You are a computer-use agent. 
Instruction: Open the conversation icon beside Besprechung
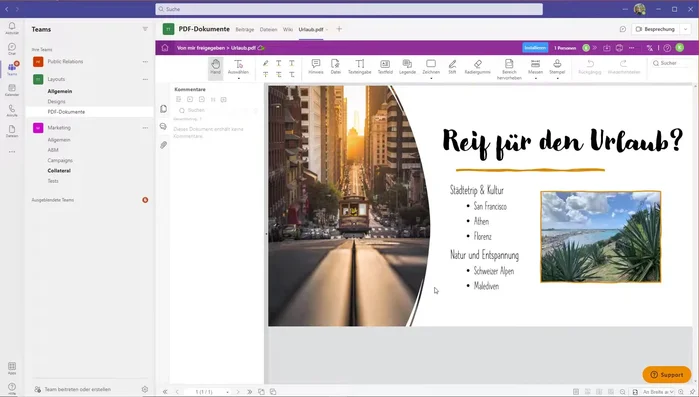tap(623, 29)
